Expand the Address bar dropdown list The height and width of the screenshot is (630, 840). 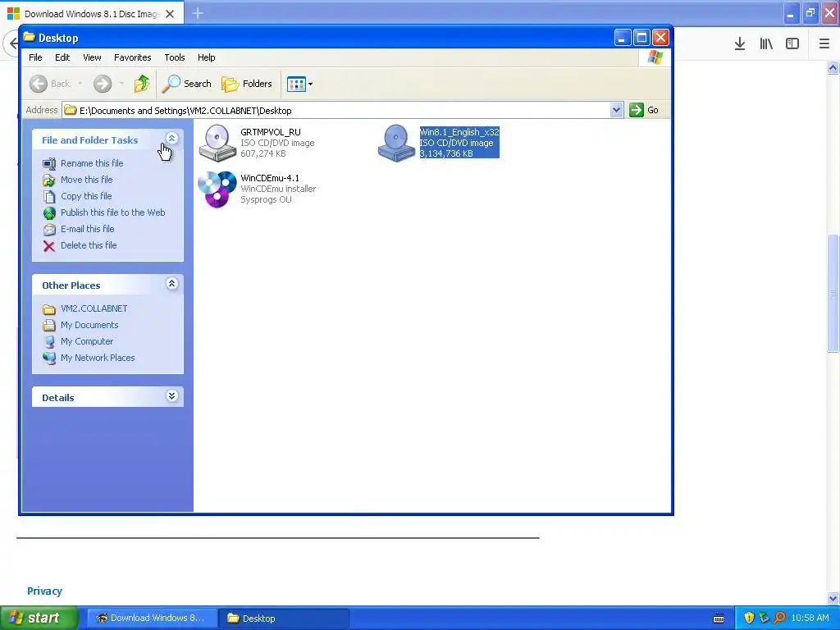[x=616, y=111]
